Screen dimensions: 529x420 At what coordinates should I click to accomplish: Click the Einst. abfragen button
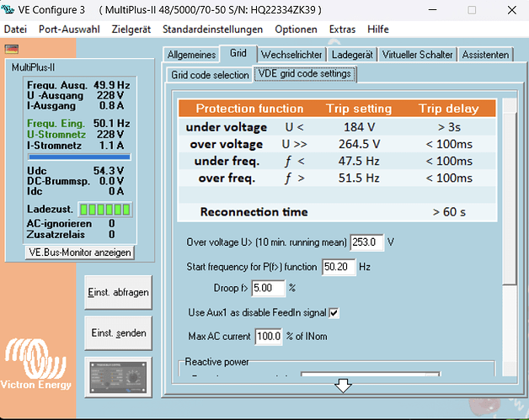[118, 292]
